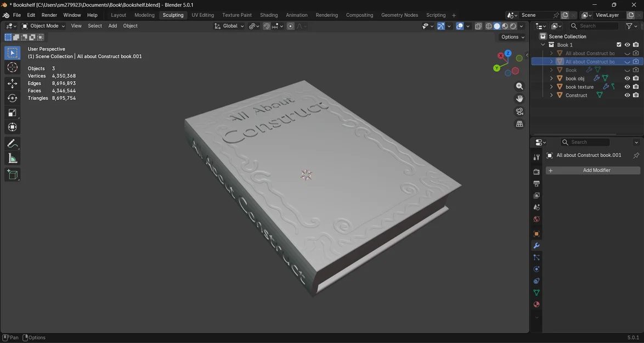The width and height of the screenshot is (644, 343).
Task: Switch viewport to Wireframe shading
Action: (489, 26)
